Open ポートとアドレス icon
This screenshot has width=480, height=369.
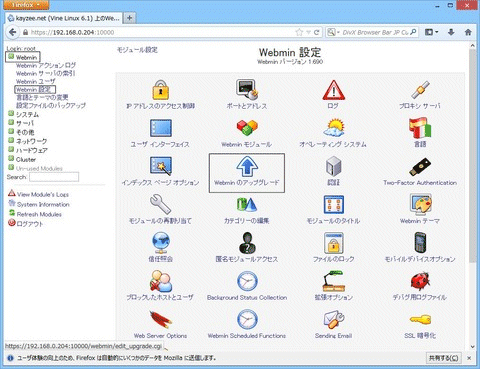point(247,90)
